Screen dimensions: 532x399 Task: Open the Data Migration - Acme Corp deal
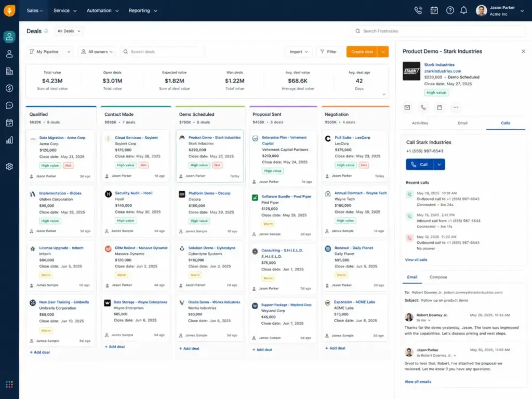(62, 138)
